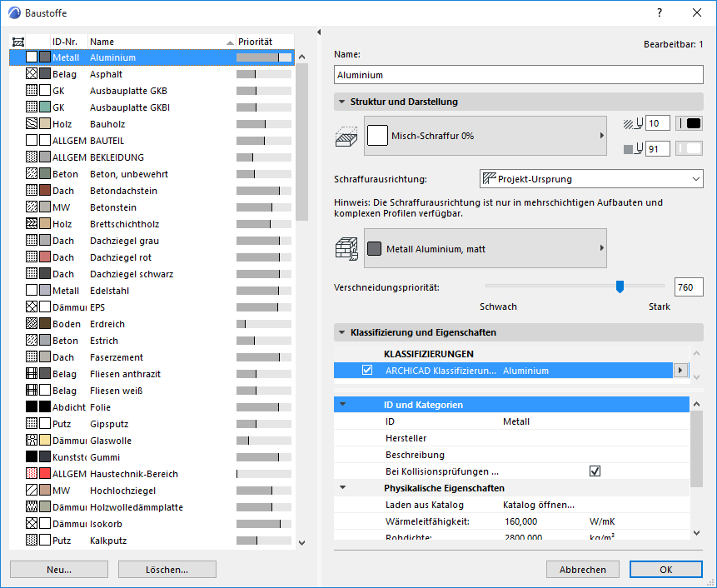Click the brown surface swatch of Betondachstein
Image resolution: width=717 pixels, height=588 pixels.
point(45,190)
